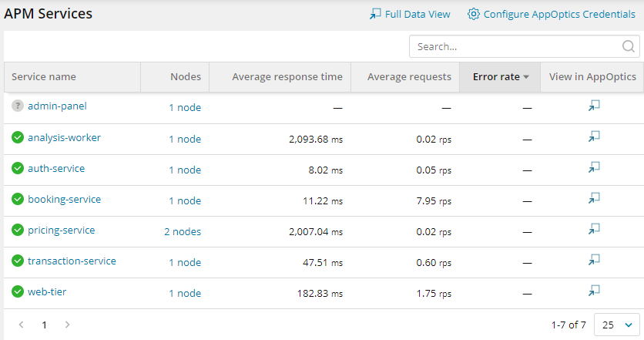Click the search magnifier icon
Screen dimensions: 644x340
pyautogui.click(x=628, y=46)
